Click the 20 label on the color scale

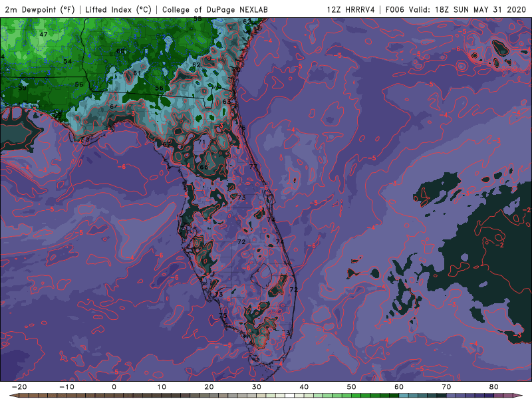[209, 387]
